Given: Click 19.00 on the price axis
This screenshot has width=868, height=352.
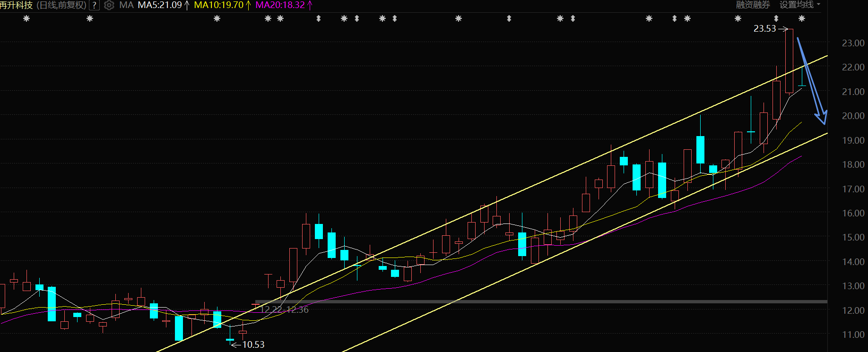Looking at the screenshot, I should pos(853,140).
